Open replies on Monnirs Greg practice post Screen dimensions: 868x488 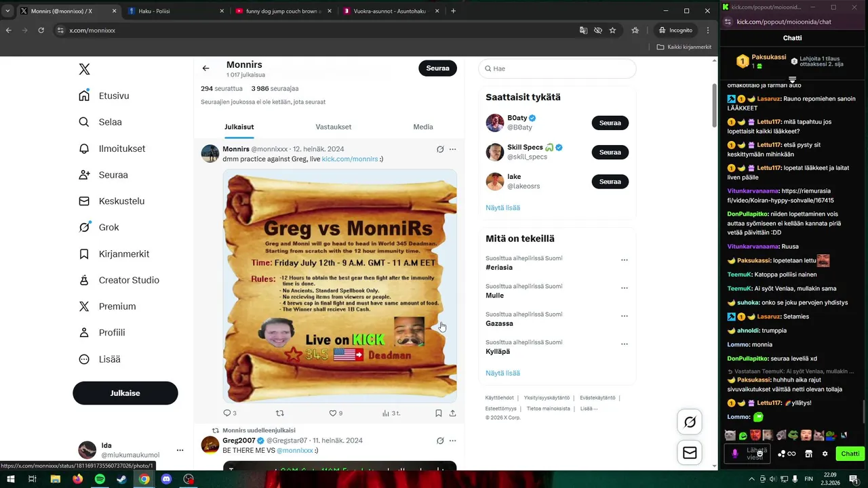point(230,413)
